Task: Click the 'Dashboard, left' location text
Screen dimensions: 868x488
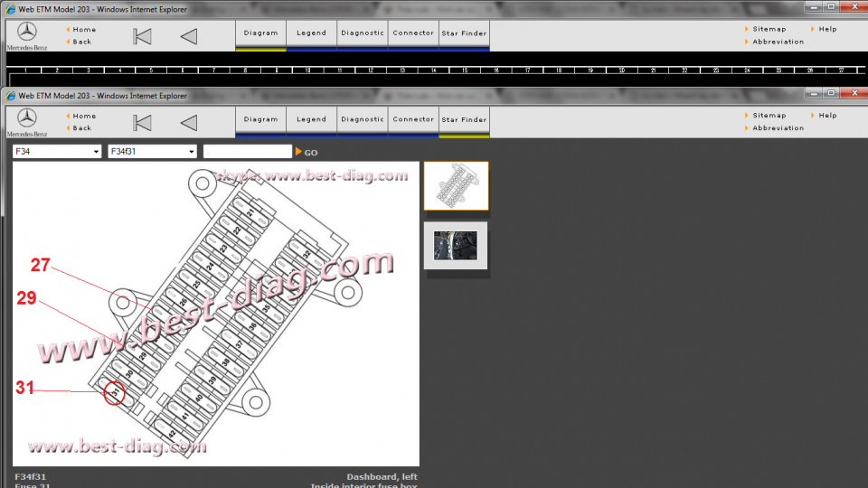Action: [382, 476]
